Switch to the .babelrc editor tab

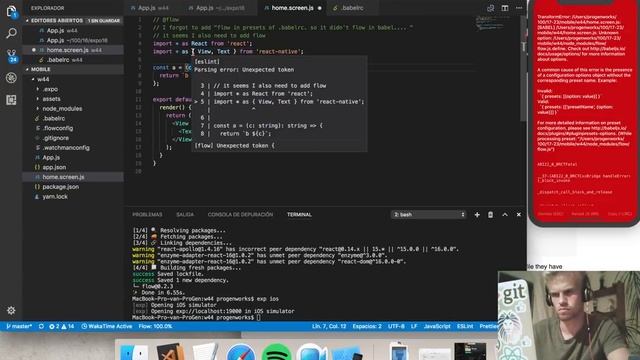352,8
